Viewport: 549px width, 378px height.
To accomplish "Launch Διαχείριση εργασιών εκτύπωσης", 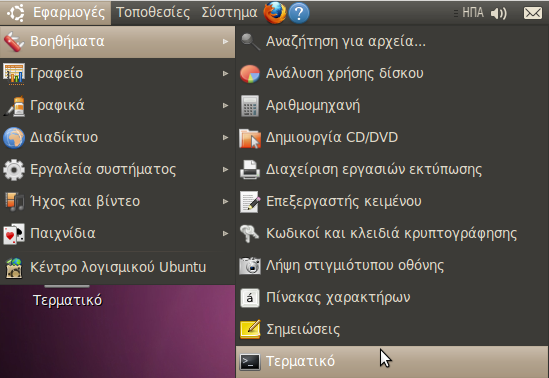I will pos(392,170).
